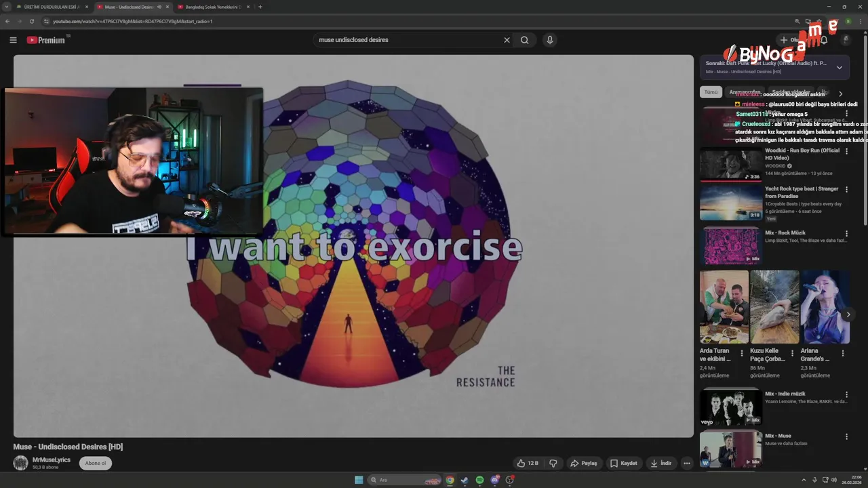Open Chrome from the taskbar
The image size is (868, 488).
450,480
